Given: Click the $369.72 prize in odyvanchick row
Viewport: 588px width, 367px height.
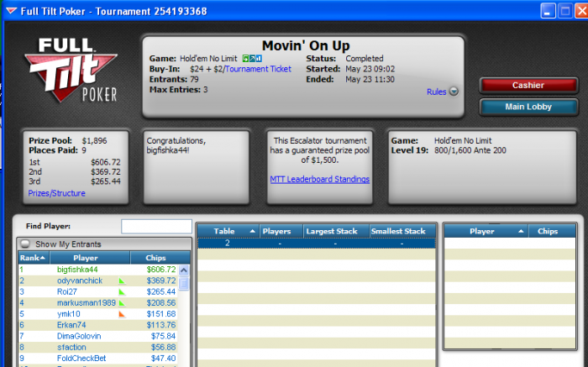Looking at the screenshot, I should (x=161, y=280).
